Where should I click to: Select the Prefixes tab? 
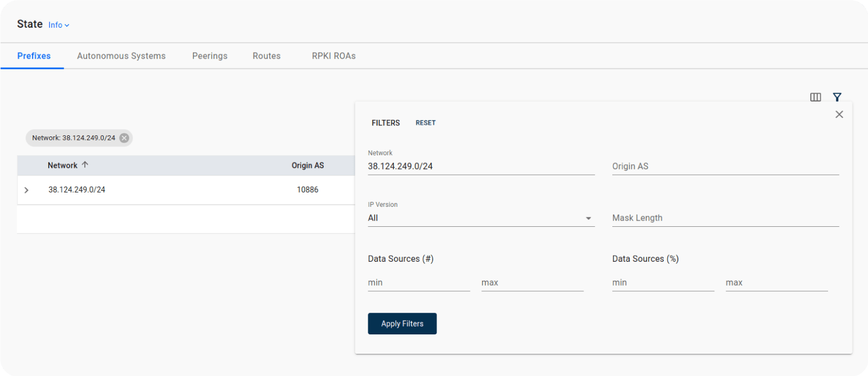coord(34,56)
